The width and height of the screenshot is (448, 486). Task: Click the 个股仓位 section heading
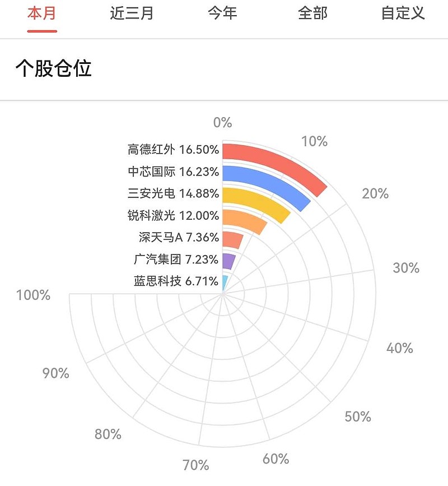[54, 69]
